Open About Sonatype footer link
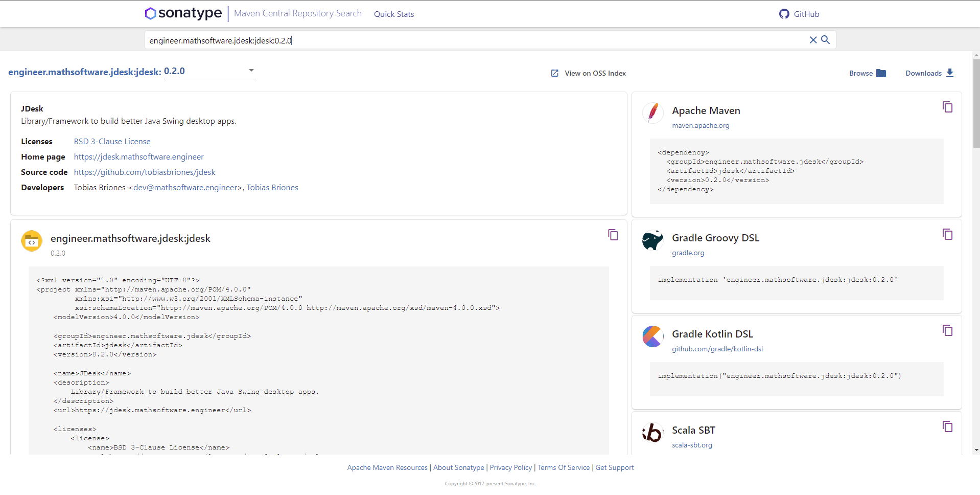Viewport: 980px width, 495px height. pos(458,467)
